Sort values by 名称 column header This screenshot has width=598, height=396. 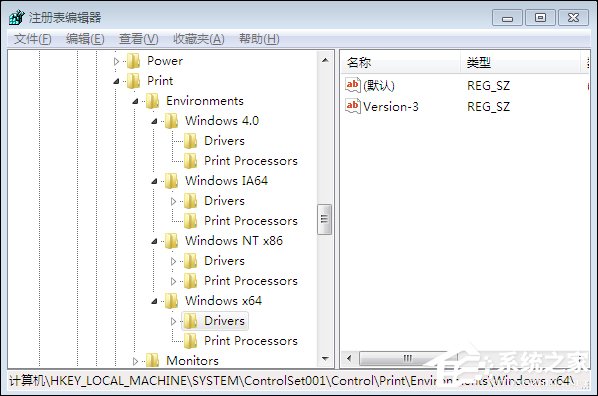pos(400,62)
